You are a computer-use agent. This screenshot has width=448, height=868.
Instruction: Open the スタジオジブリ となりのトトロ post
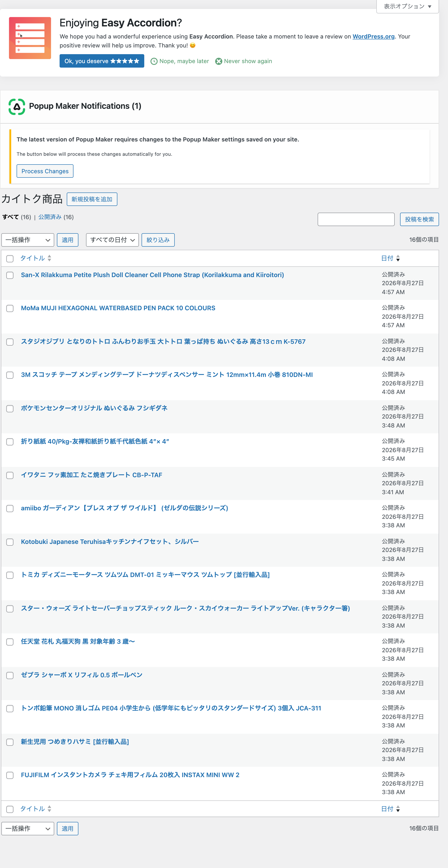point(163,342)
